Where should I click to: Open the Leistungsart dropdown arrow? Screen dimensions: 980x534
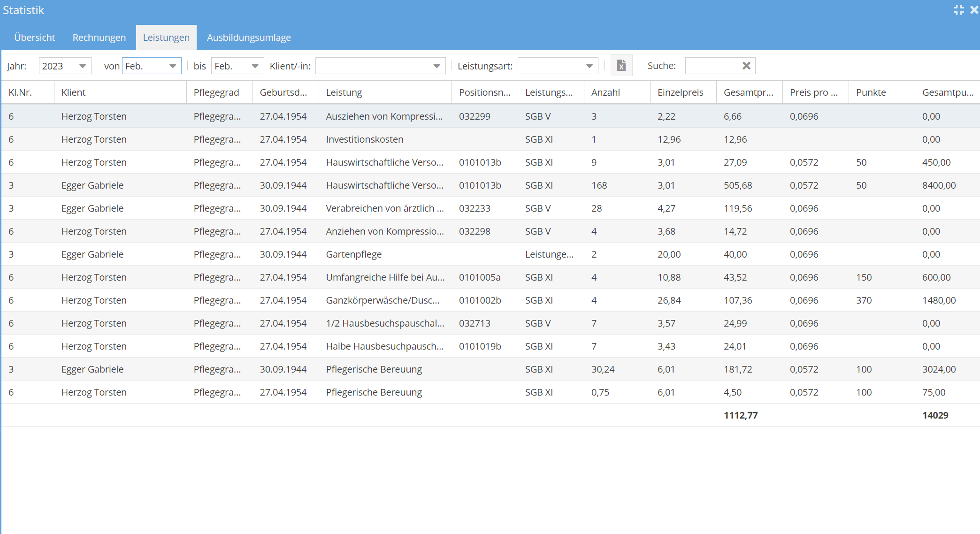tap(590, 66)
